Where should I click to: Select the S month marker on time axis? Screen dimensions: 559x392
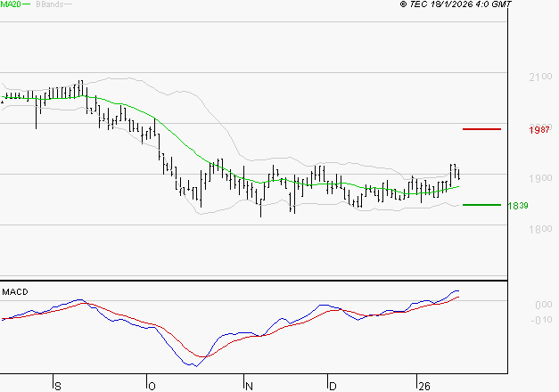[x=59, y=387]
